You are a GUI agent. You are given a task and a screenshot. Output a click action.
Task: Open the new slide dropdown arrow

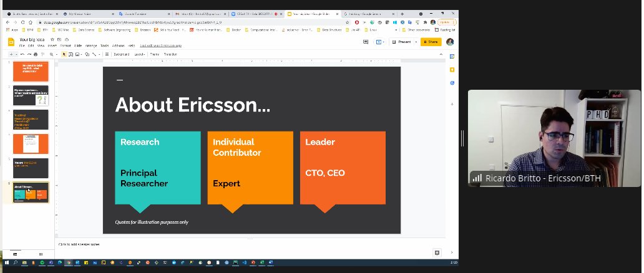tap(16, 54)
